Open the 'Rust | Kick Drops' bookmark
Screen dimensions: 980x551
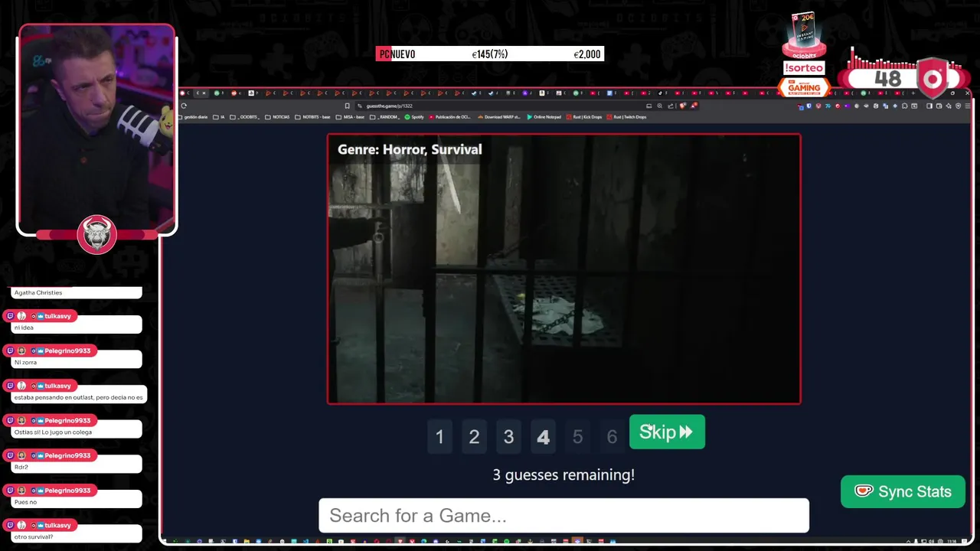tap(585, 117)
